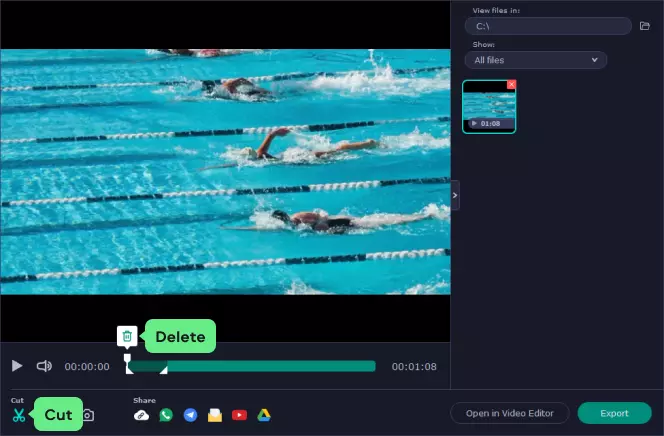Click the scissors Cut tool
The height and width of the screenshot is (436, 664).
coord(19,415)
